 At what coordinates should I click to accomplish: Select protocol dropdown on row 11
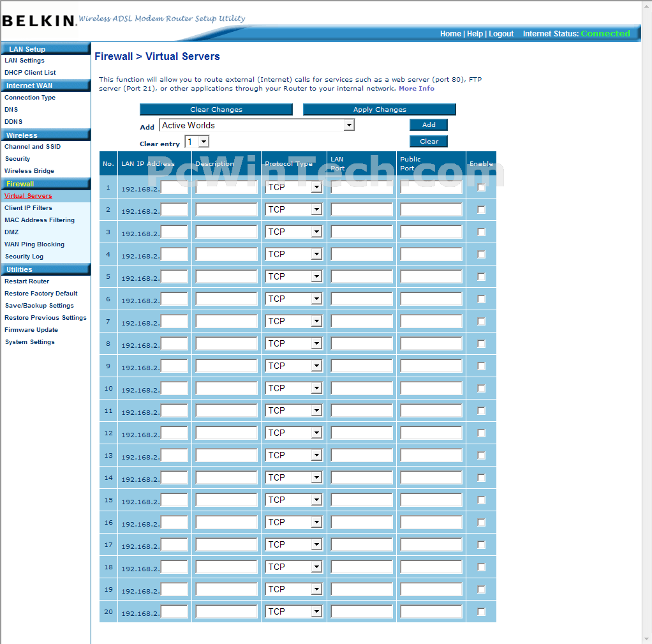[293, 410]
